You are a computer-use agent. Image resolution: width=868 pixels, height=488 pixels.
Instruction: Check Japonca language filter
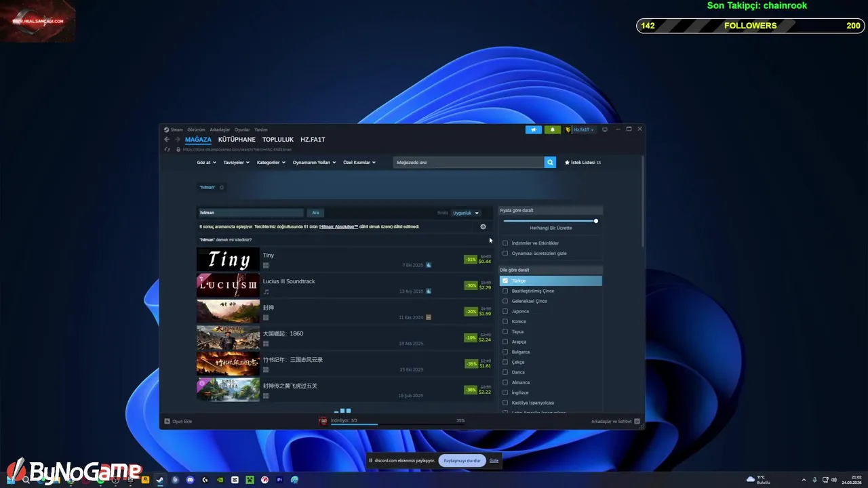[505, 311]
